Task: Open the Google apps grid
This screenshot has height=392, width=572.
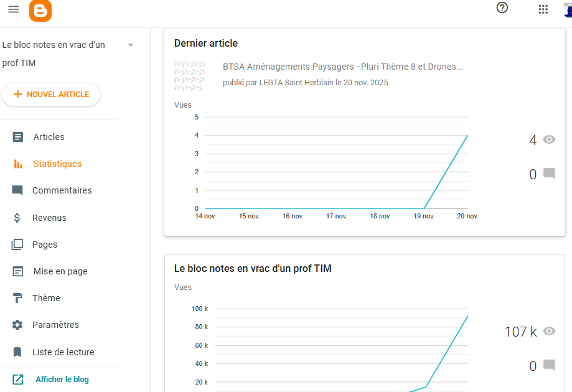Action: [543, 9]
